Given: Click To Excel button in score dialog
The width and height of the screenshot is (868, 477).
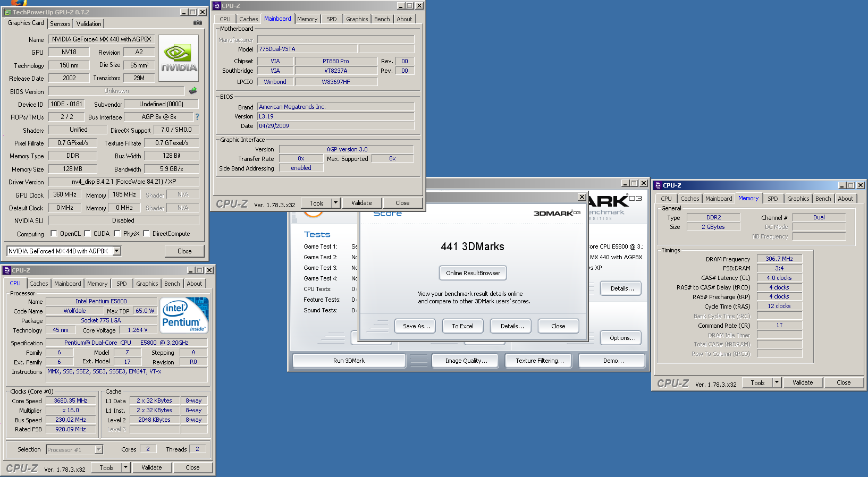Looking at the screenshot, I should tap(462, 326).
